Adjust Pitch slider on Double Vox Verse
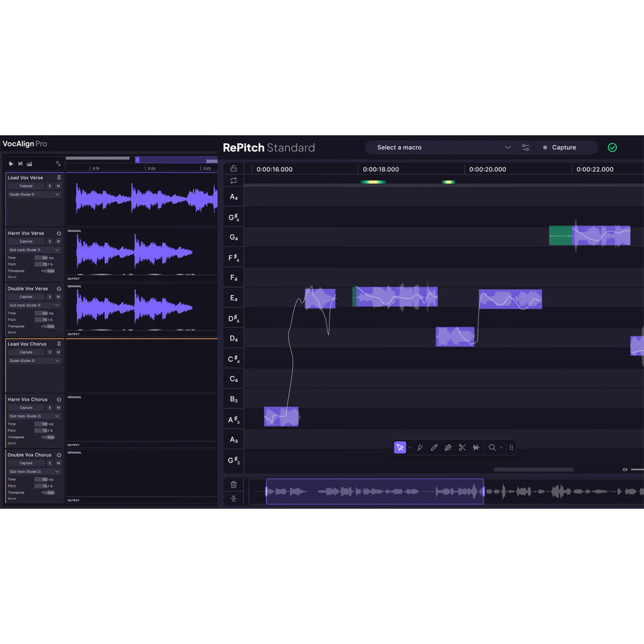This screenshot has height=644, width=644. 45,320
